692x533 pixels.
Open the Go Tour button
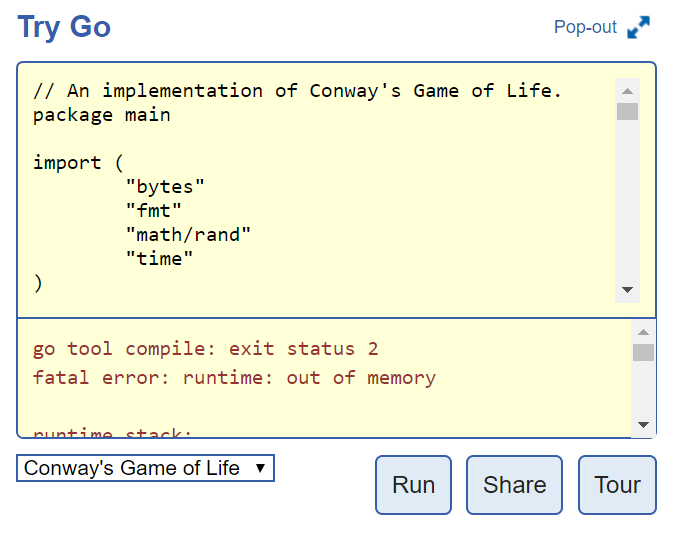click(x=617, y=485)
